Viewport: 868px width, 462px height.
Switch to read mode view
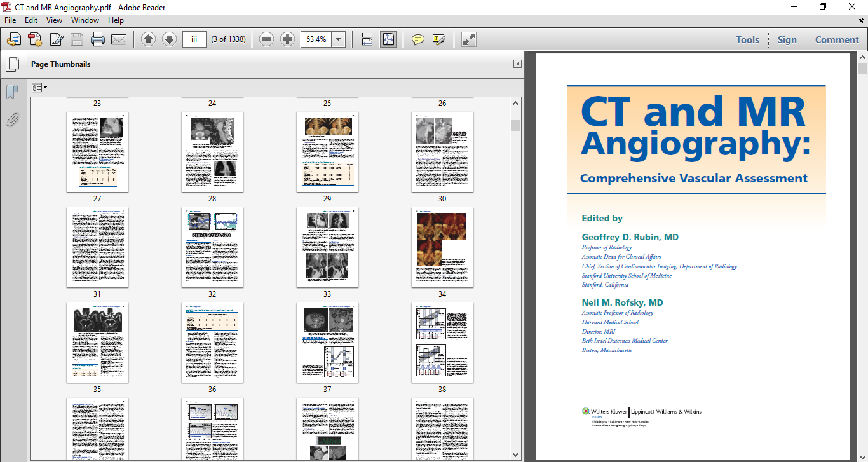coord(469,39)
